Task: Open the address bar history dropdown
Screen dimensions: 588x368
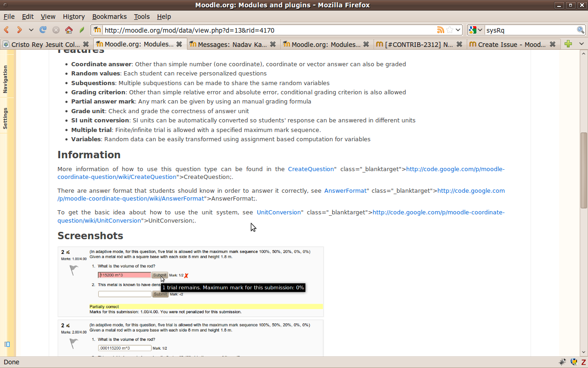Action: click(458, 30)
